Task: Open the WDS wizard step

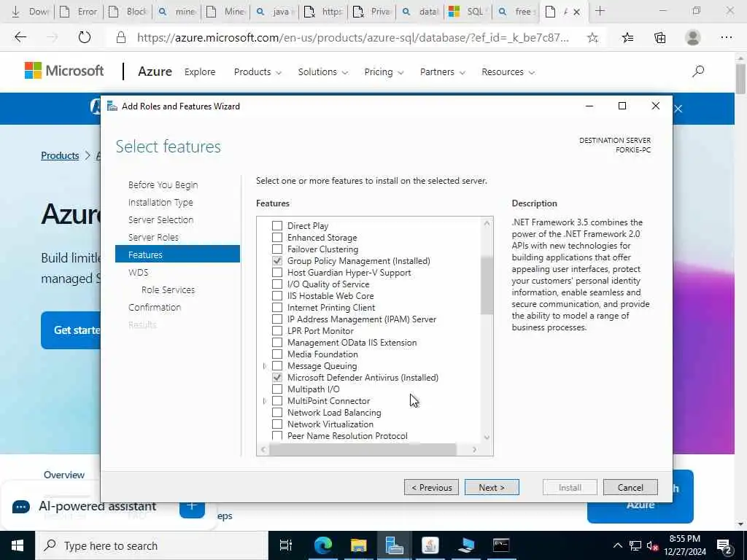Action: coord(138,273)
